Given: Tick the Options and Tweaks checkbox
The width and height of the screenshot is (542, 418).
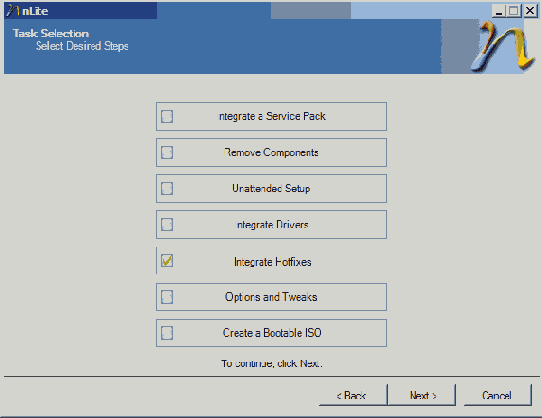Looking at the screenshot, I should point(167,297).
